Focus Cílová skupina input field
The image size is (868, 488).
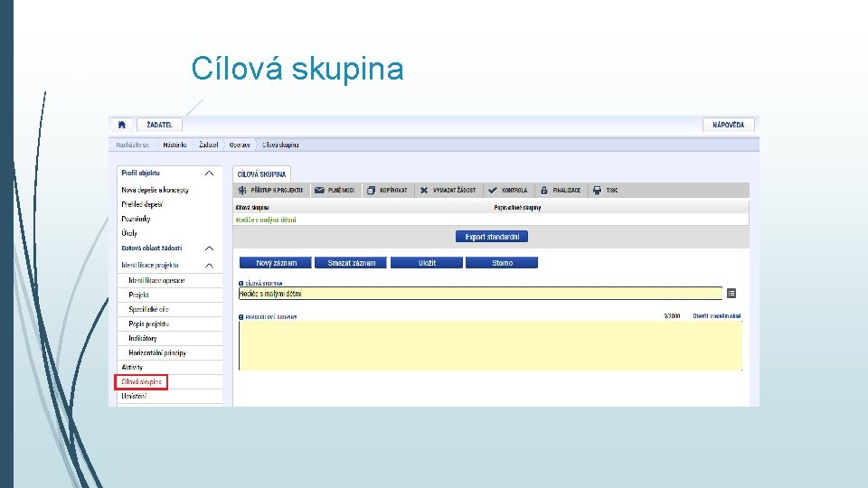(480, 293)
